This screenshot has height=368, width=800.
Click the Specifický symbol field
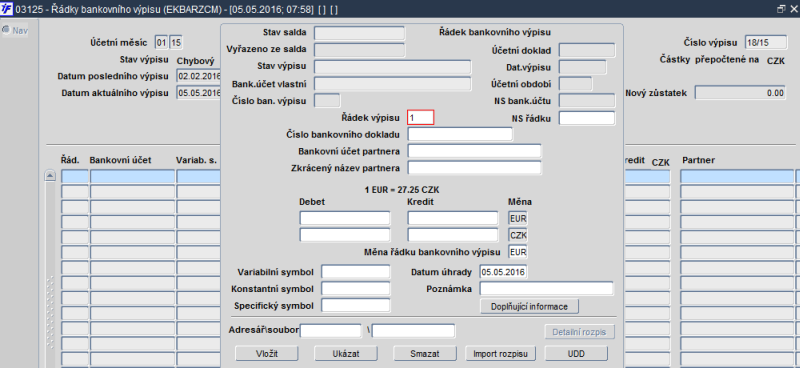click(355, 305)
